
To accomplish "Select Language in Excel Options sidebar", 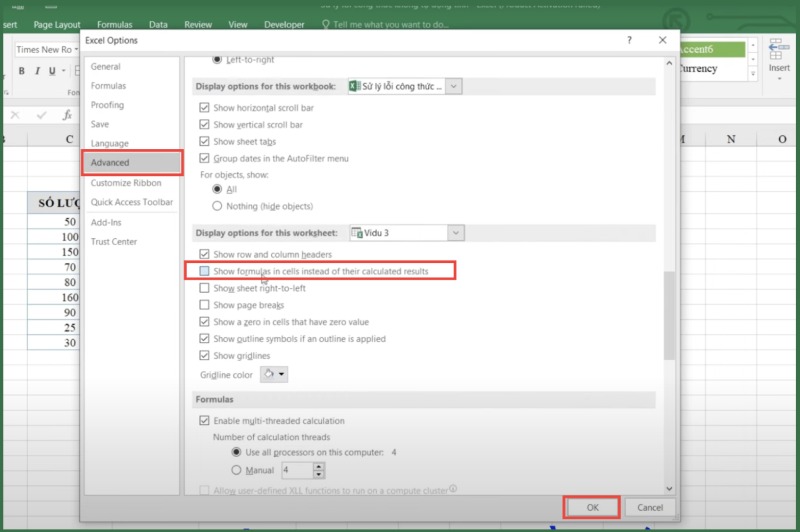I will point(132,143).
